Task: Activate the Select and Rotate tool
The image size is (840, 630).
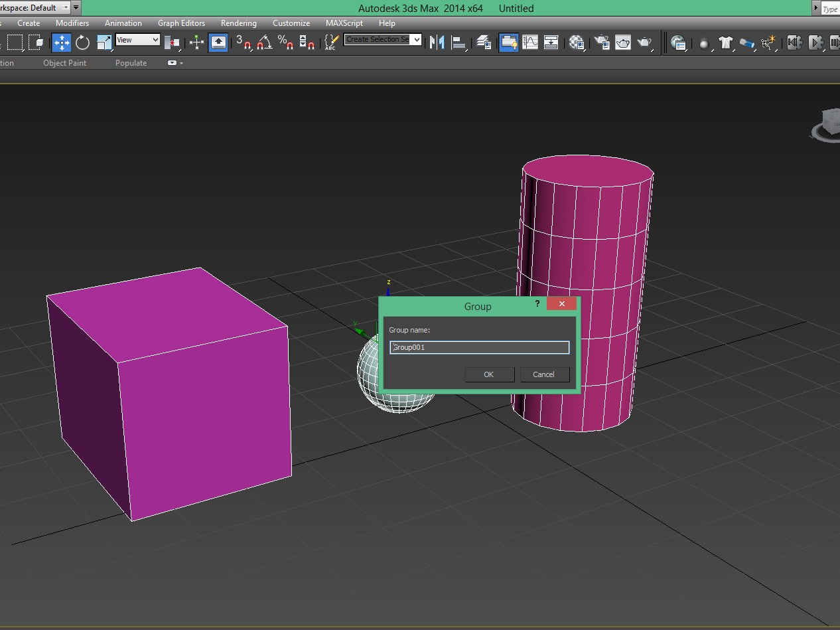Action: click(82, 42)
